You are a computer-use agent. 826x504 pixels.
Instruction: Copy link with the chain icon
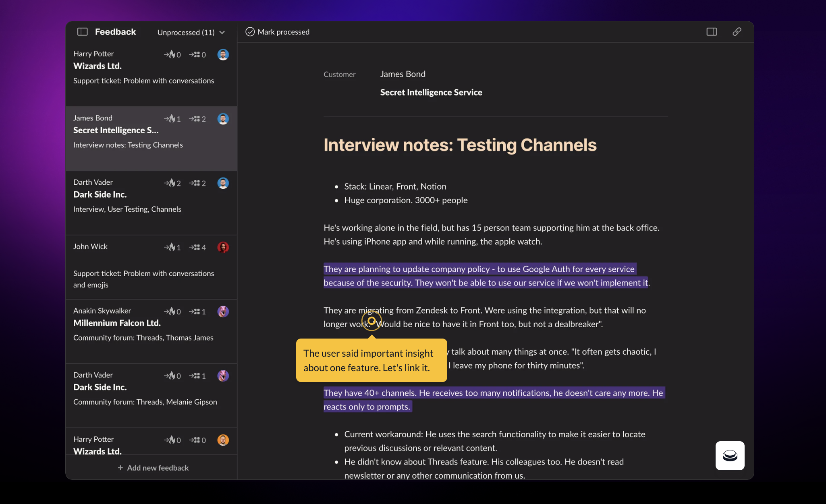coord(737,32)
